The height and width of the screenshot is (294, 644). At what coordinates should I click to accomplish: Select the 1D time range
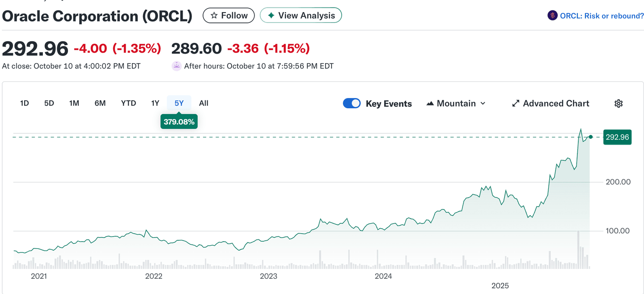click(x=25, y=103)
